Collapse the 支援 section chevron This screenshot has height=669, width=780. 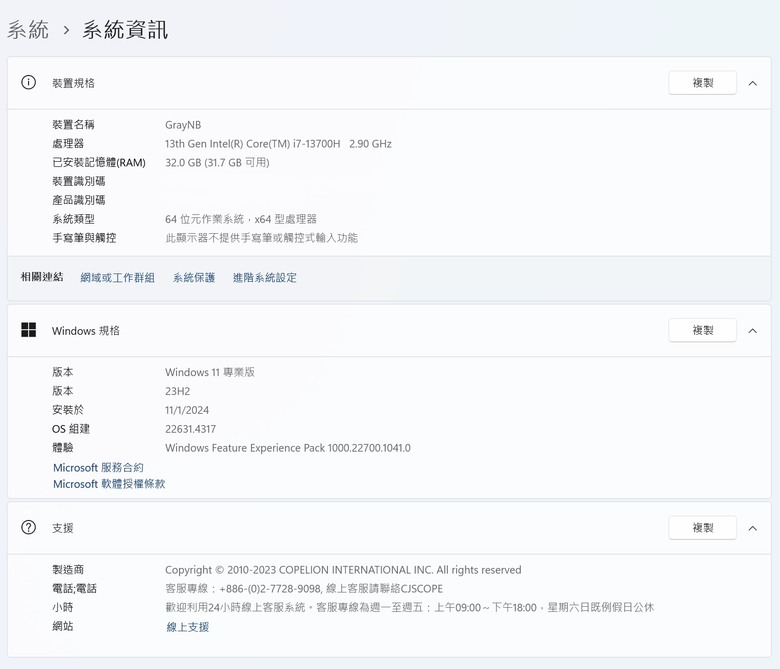click(x=753, y=528)
